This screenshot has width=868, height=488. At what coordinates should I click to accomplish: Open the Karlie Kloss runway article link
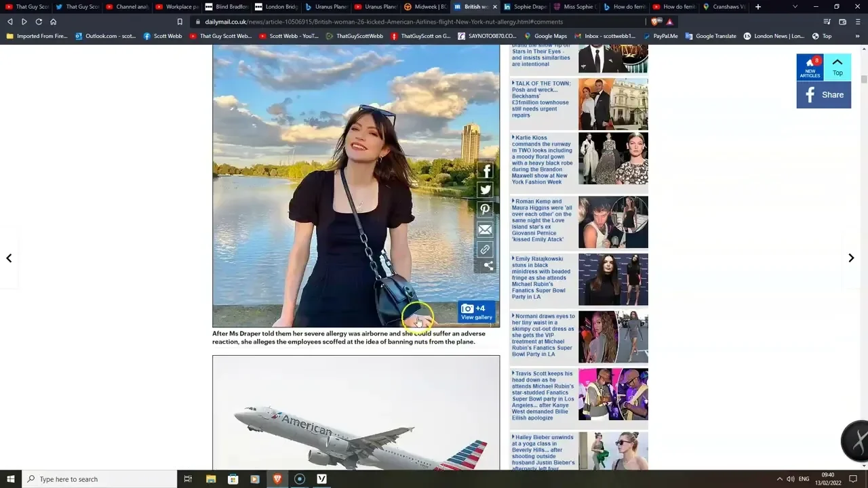[542, 160]
